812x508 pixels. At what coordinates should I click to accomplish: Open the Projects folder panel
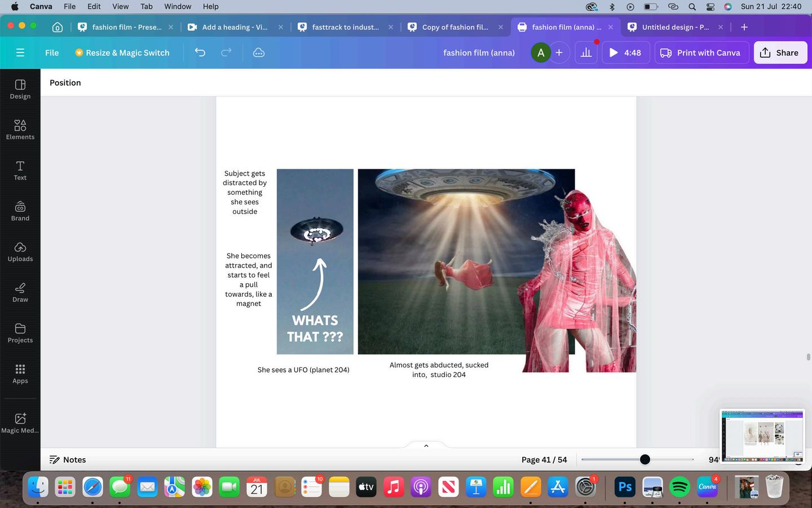click(x=20, y=333)
